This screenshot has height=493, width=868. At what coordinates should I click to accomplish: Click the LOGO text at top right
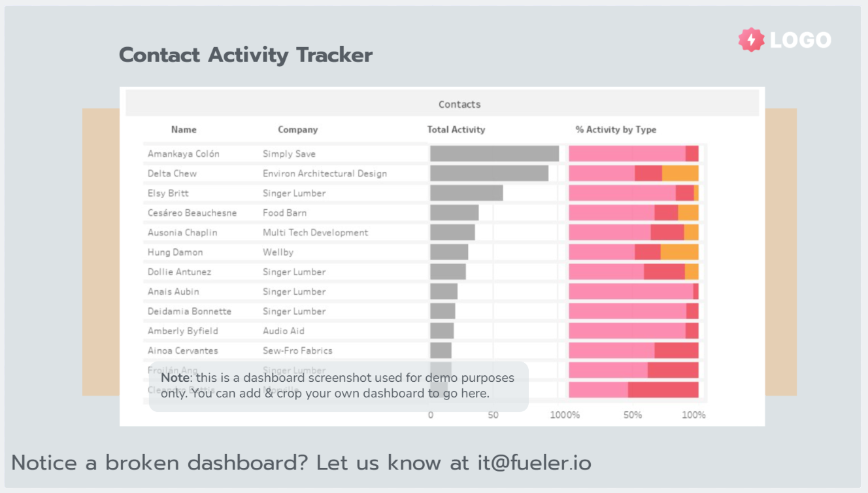(800, 41)
